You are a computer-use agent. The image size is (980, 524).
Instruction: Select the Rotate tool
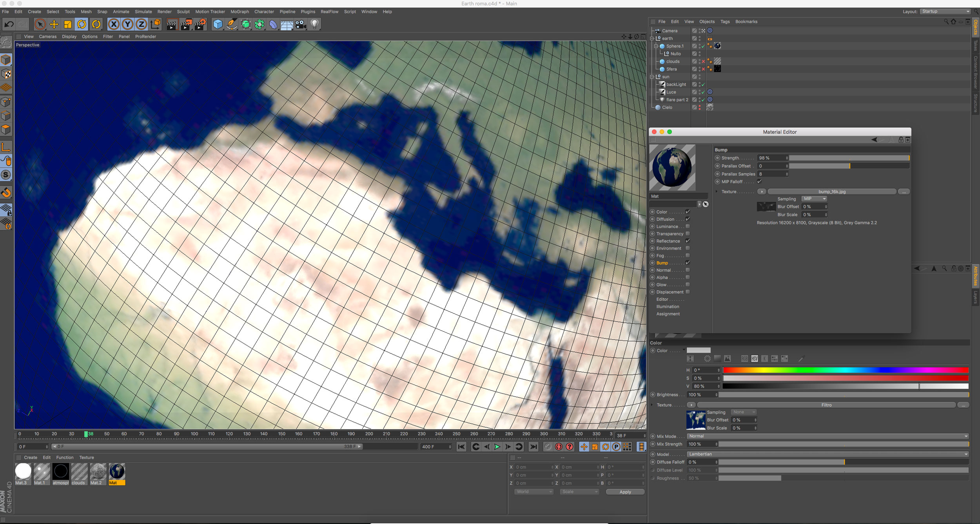[82, 24]
